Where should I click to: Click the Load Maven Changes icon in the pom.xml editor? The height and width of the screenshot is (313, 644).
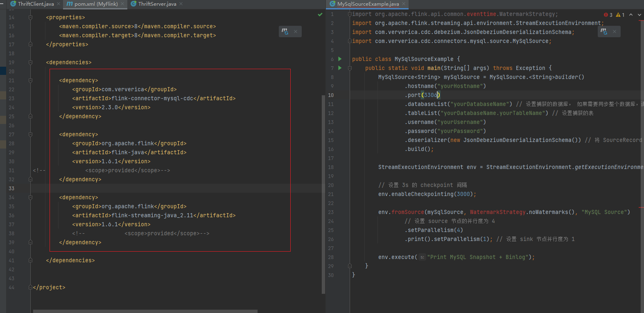285,31
